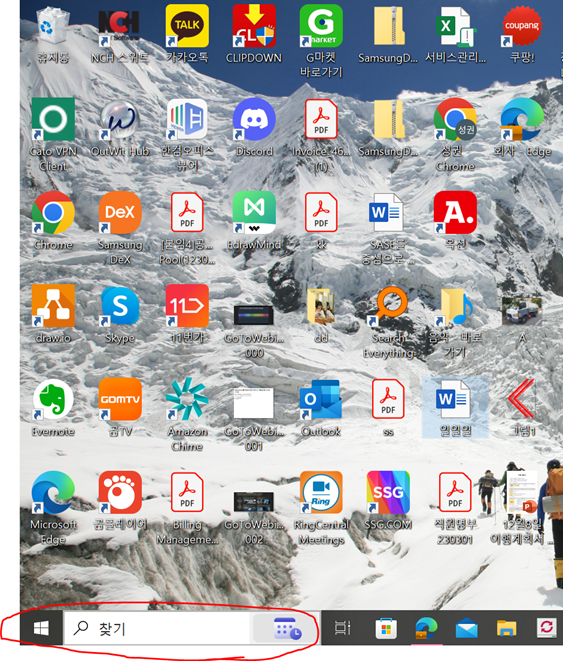
Task: Open the G마켓 바로가기 shortcut
Action: tap(321, 26)
